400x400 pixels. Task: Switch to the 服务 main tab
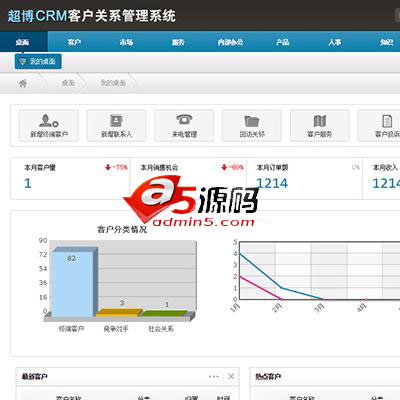point(178,42)
